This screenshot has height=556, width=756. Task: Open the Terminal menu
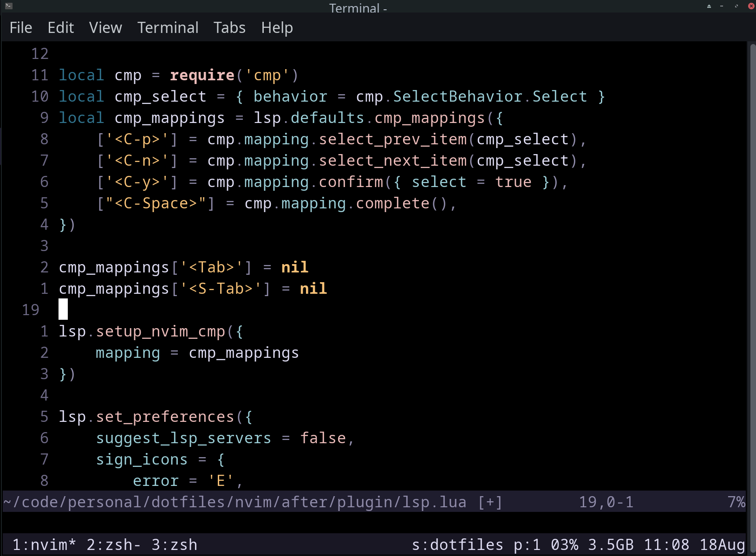168,28
